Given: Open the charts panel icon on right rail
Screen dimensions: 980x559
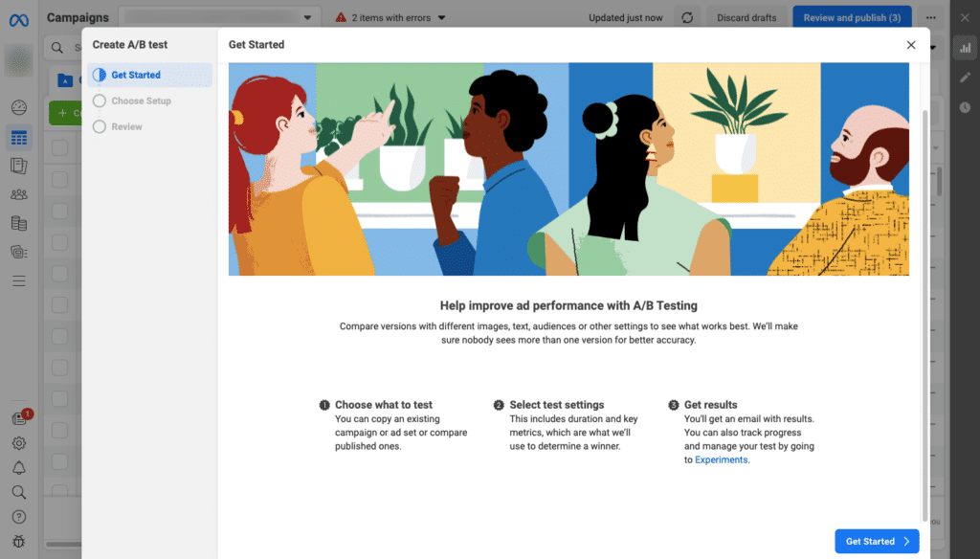Looking at the screenshot, I should [x=965, y=48].
